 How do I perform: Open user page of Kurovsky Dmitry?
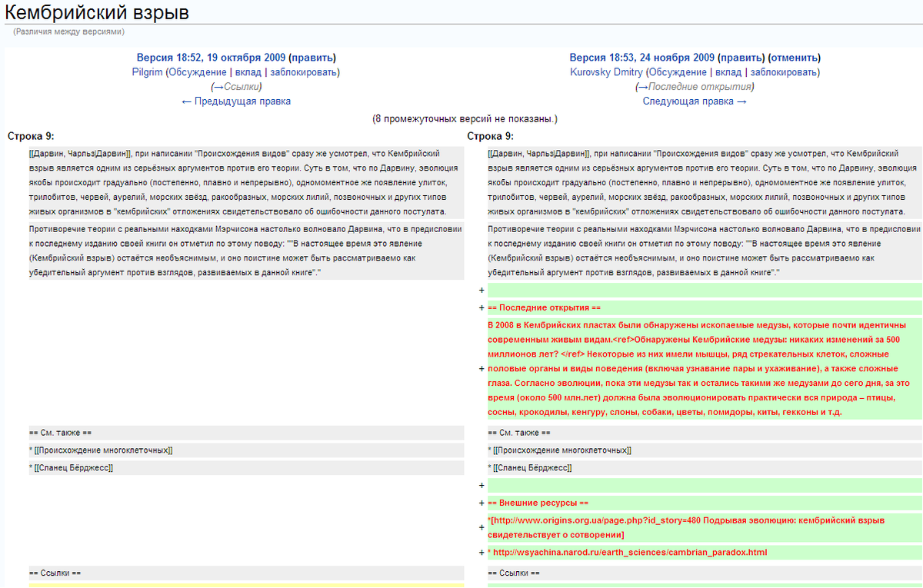tap(608, 72)
